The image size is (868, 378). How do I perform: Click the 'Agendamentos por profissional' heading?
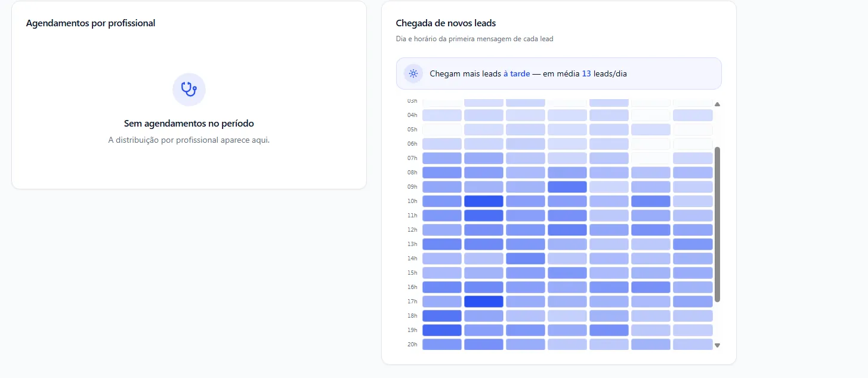(x=91, y=23)
